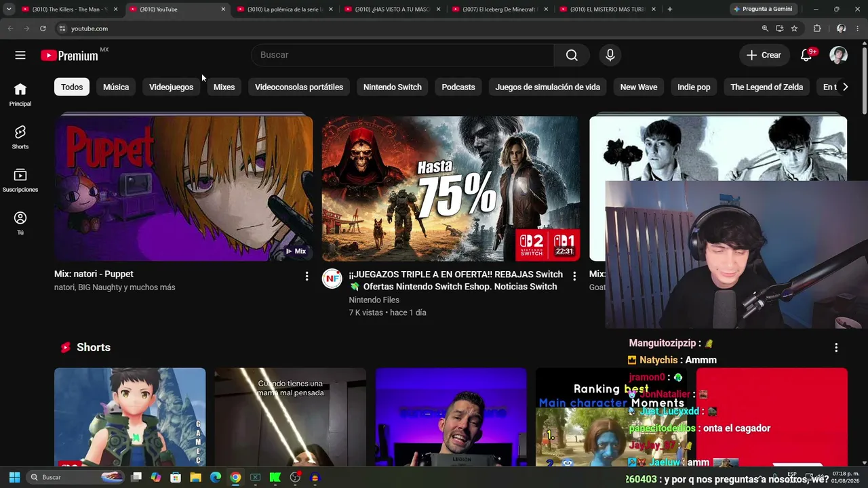This screenshot has height=488, width=868.
Task: Focus the YouTube Buscar search field
Action: click(403, 55)
